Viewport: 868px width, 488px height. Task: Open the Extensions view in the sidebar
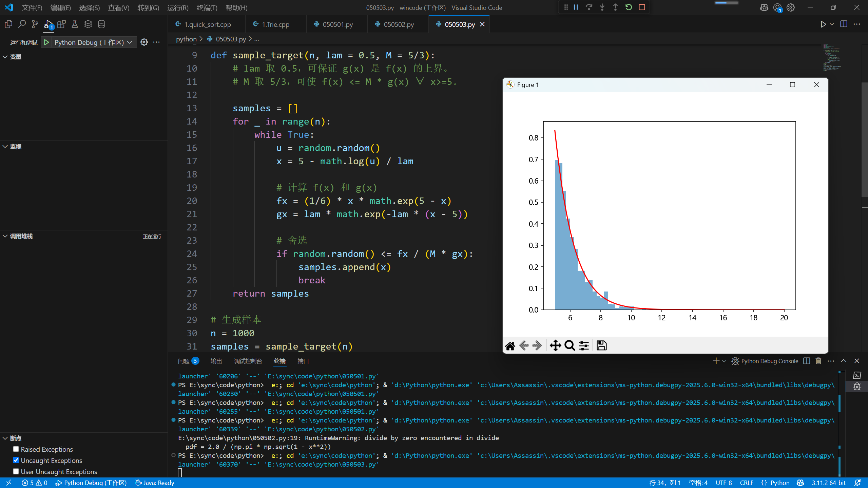61,24
